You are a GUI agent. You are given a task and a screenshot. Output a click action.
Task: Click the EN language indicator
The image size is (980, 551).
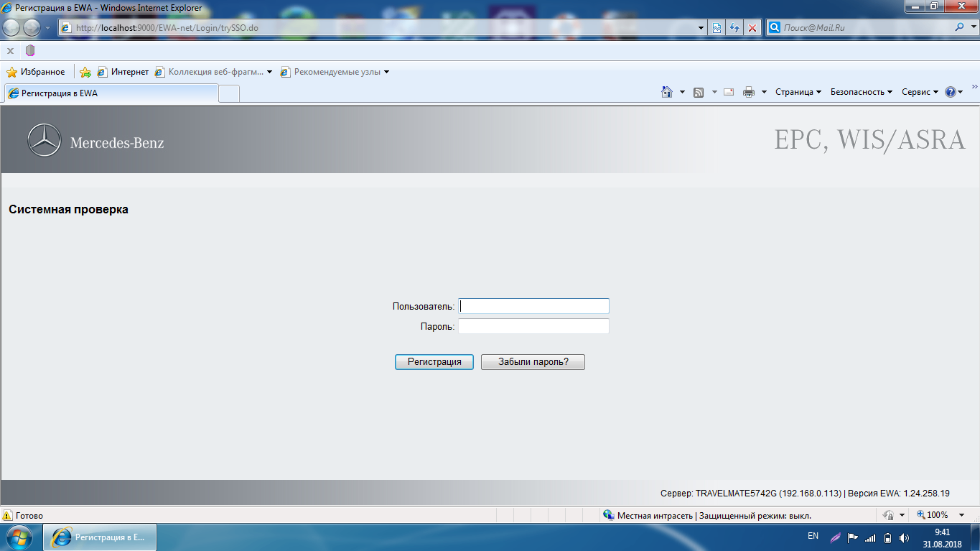[813, 536]
